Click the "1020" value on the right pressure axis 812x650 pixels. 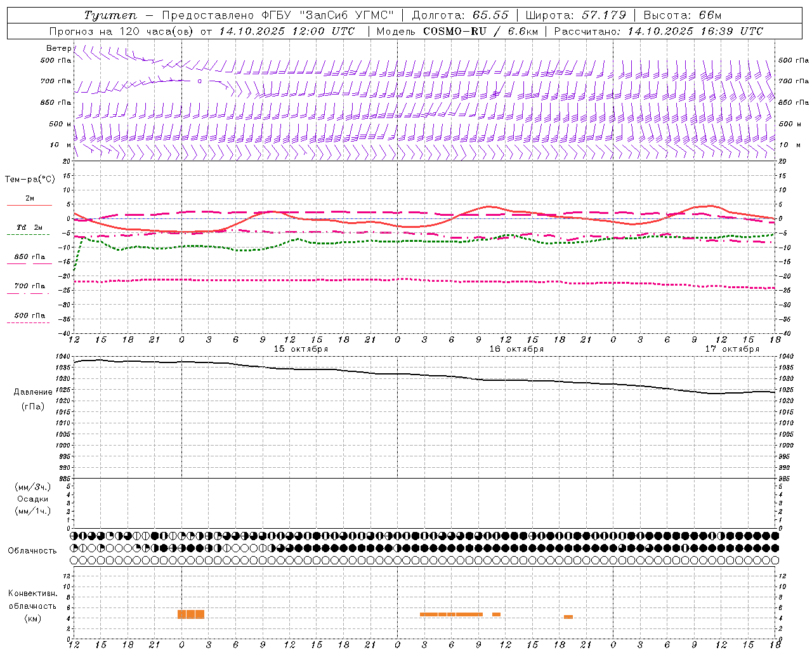(785, 401)
